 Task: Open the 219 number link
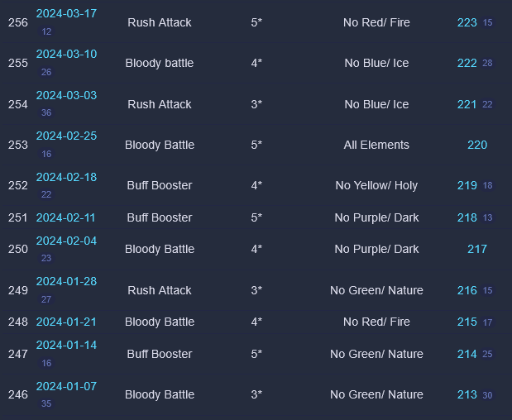tap(467, 185)
